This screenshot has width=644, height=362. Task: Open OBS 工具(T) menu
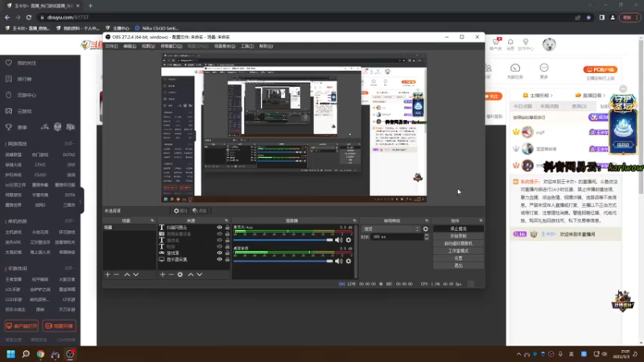click(247, 47)
